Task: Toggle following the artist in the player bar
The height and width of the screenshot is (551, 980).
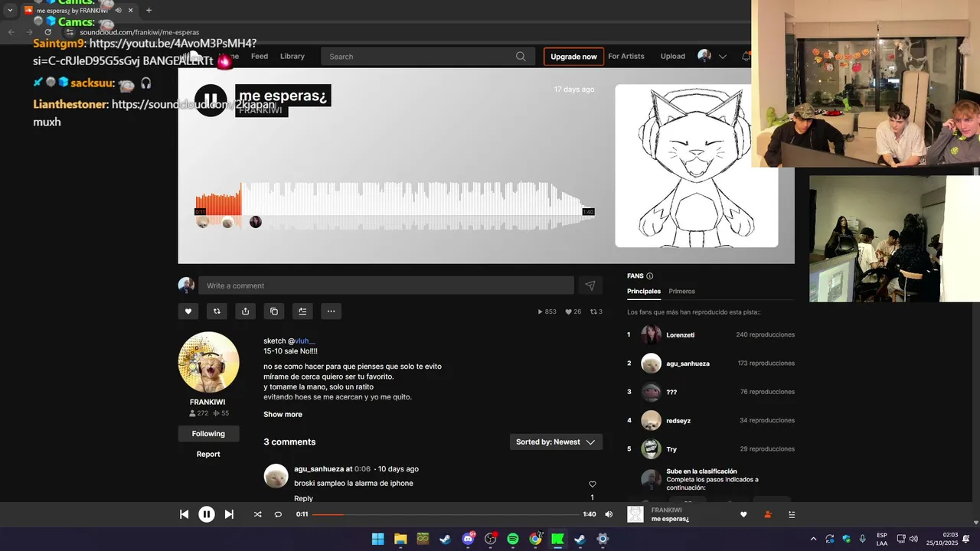Action: pyautogui.click(x=768, y=514)
